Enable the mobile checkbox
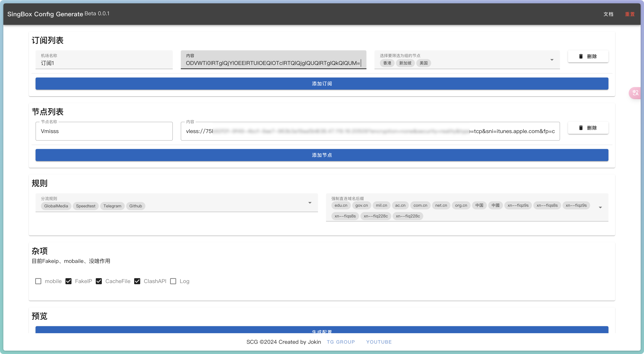The image size is (644, 354). (38, 281)
